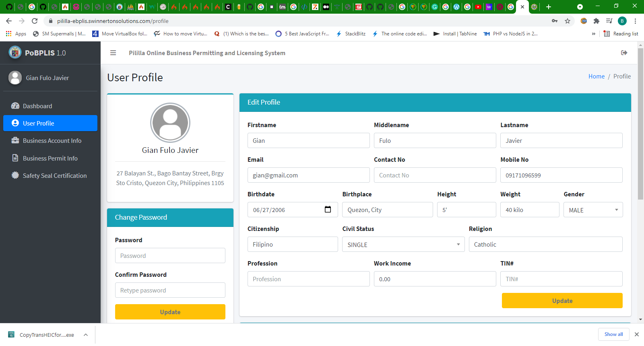
Task: Click the Confirm Password field
Action: click(x=170, y=290)
